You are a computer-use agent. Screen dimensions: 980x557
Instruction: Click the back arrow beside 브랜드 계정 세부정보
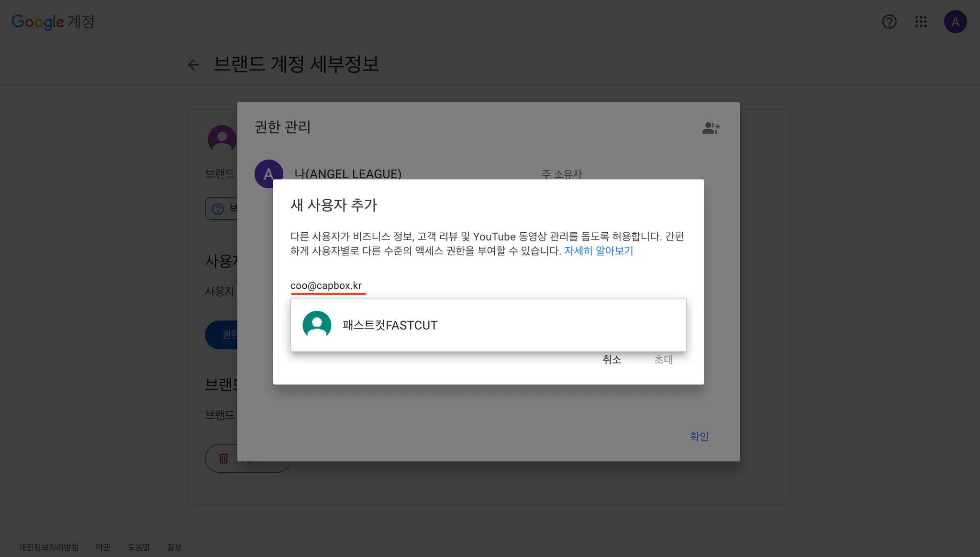193,65
